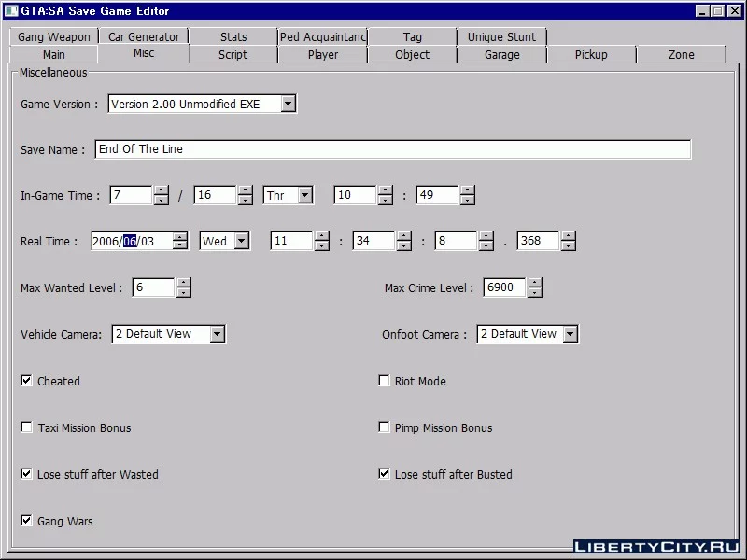Viewport: 747px width, 560px height.
Task: Toggle Lose stuff after Busted checkbox
Action: coord(384,474)
